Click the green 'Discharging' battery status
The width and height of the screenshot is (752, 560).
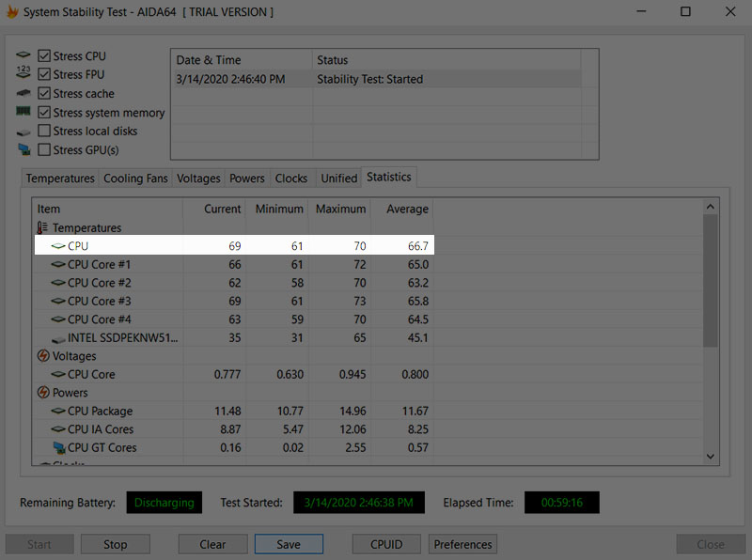coord(164,503)
